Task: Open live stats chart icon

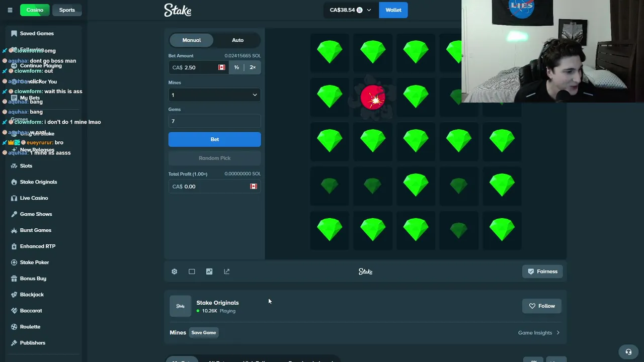Action: 209,271
